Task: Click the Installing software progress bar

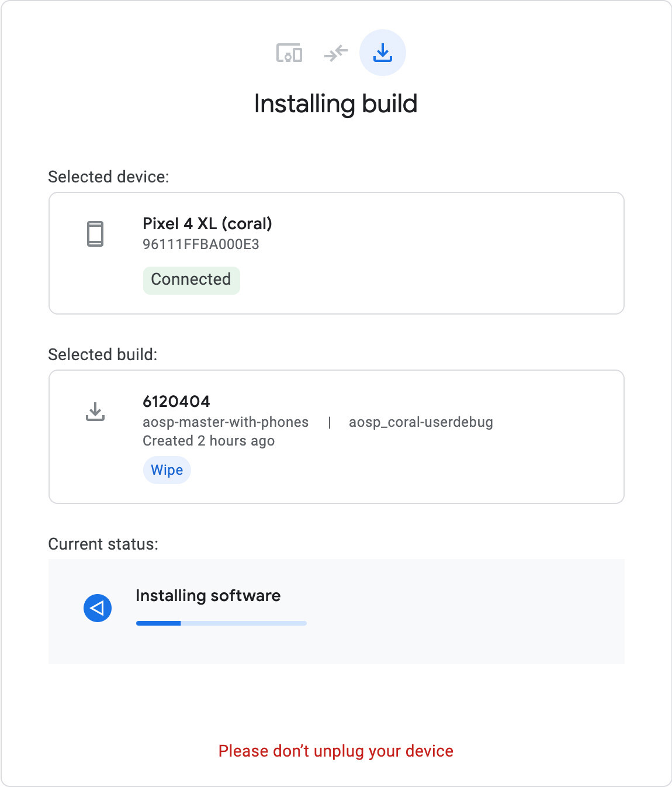Action: point(221,623)
